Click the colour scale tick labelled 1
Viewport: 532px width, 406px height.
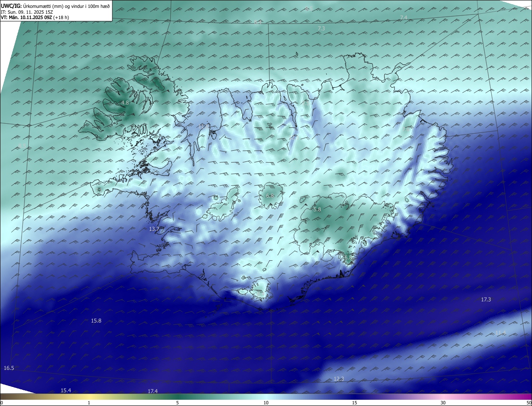89,403
